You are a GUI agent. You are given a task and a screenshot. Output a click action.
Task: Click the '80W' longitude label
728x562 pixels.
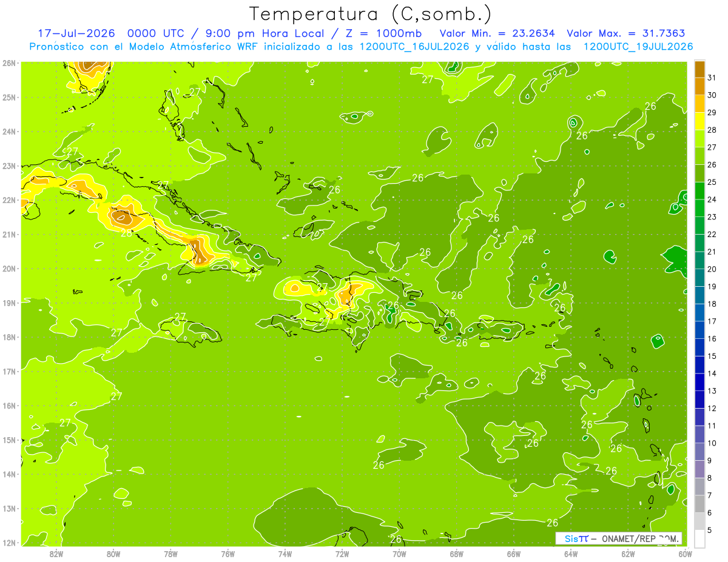(x=113, y=554)
